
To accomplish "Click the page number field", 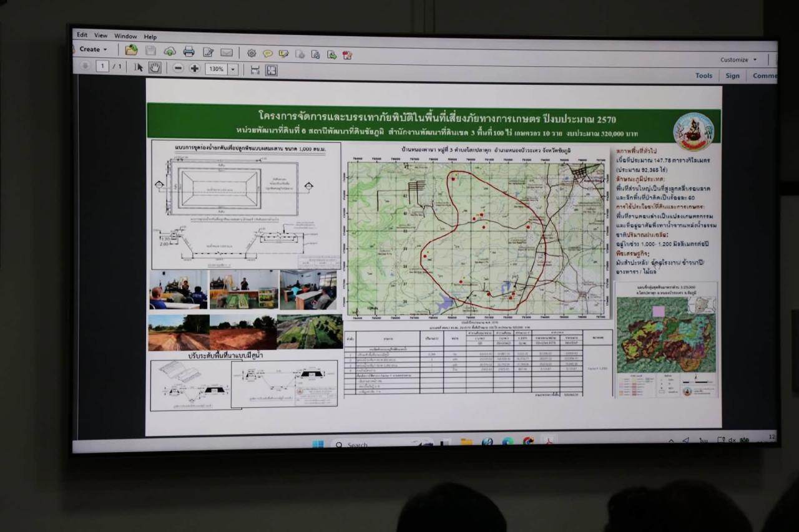I will pyautogui.click(x=102, y=66).
